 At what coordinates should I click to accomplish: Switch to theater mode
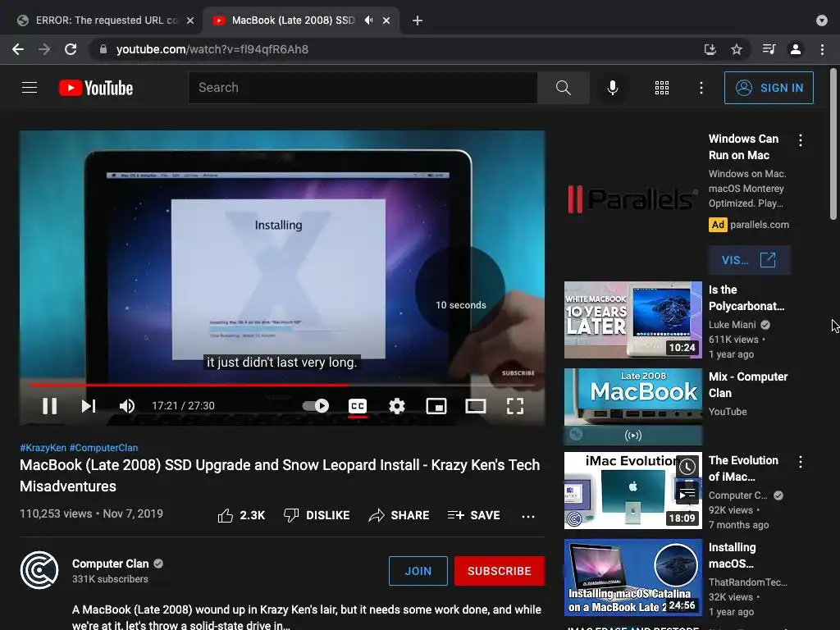tap(476, 406)
